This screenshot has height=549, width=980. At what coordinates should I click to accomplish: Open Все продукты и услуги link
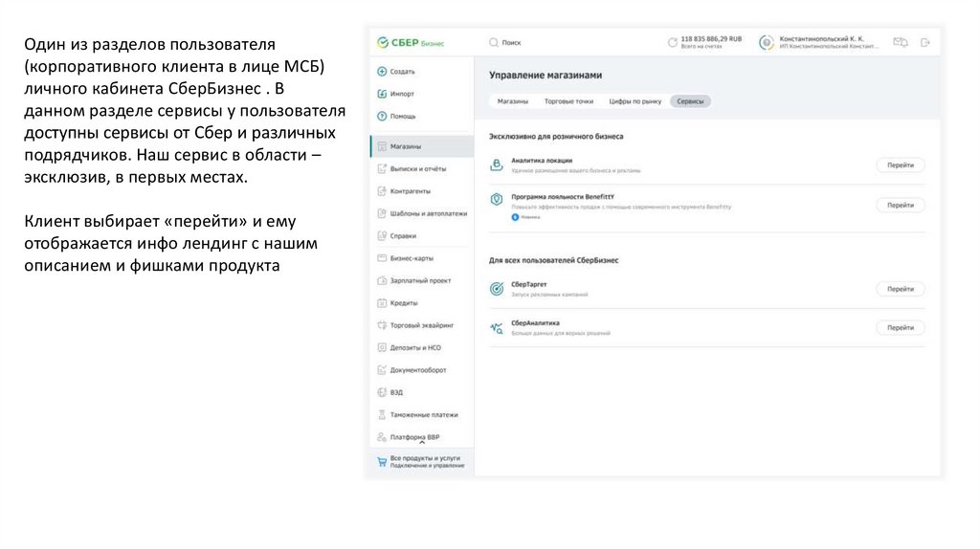click(422, 462)
